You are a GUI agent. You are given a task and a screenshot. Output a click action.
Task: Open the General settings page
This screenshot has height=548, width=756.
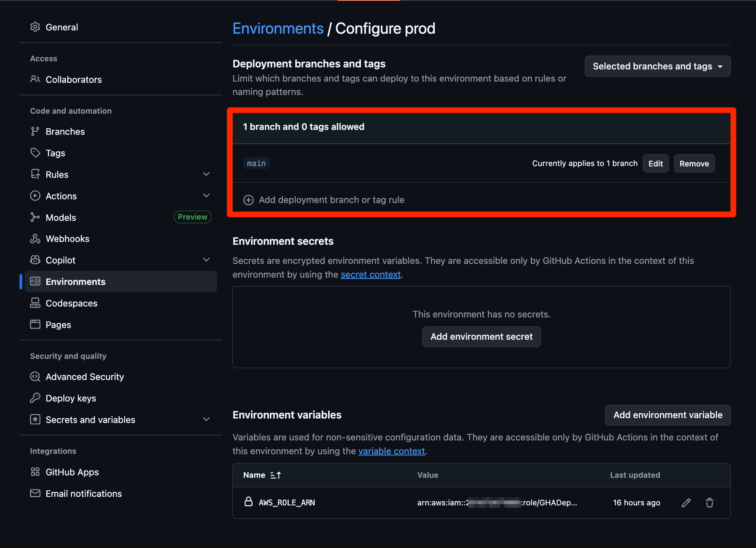pos(121,27)
